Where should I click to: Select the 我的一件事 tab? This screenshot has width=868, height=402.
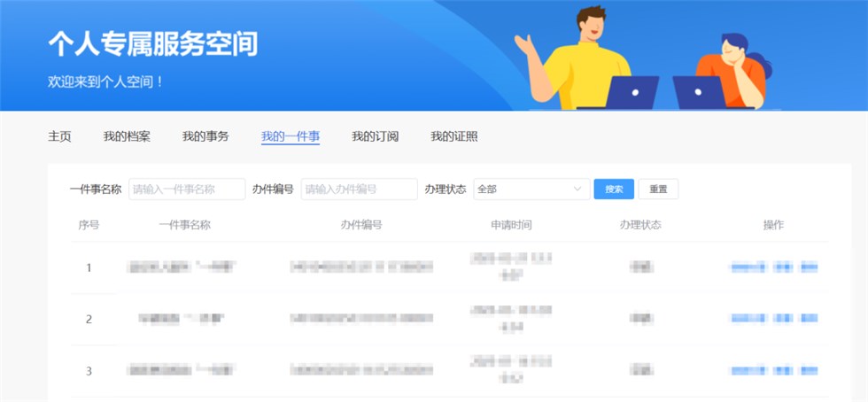point(291,136)
